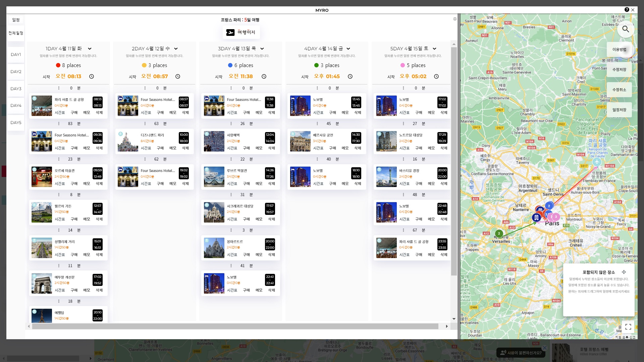
Task: Expand the 3DAY 4월 13일 목 dropdown
Action: tap(262, 49)
